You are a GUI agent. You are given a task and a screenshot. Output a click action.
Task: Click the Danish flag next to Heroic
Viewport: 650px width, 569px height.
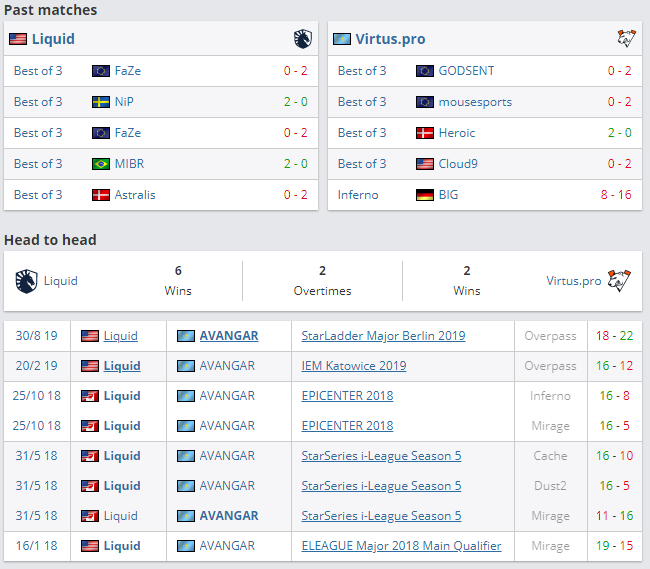(425, 133)
